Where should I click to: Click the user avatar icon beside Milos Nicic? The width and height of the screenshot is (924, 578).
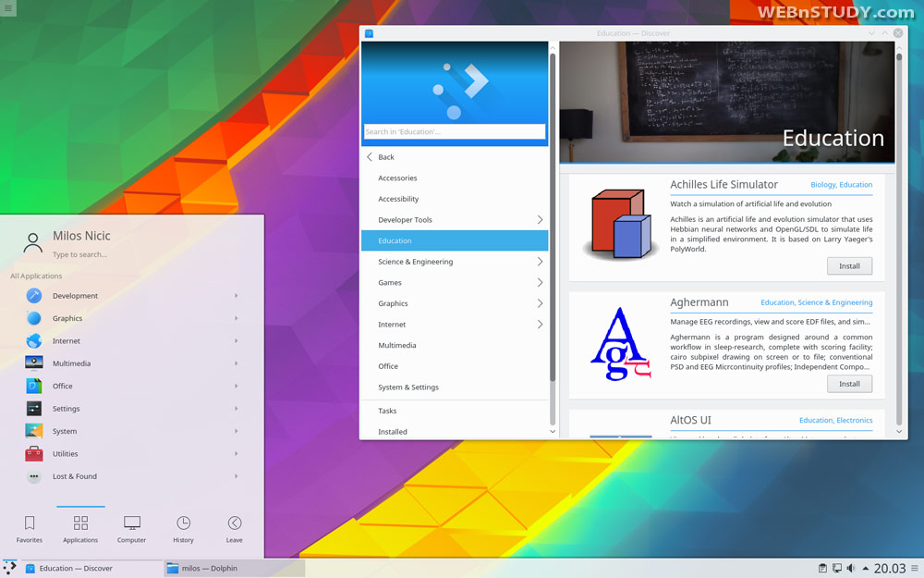click(x=33, y=242)
